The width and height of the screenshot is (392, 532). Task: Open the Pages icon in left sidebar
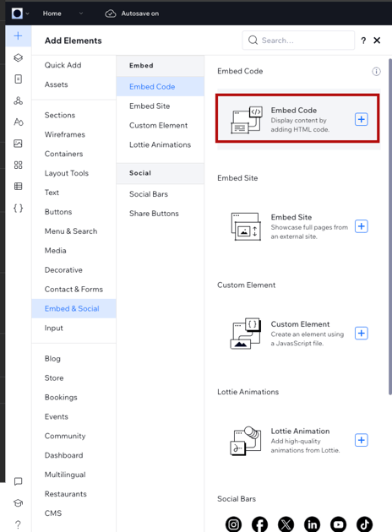click(19, 79)
